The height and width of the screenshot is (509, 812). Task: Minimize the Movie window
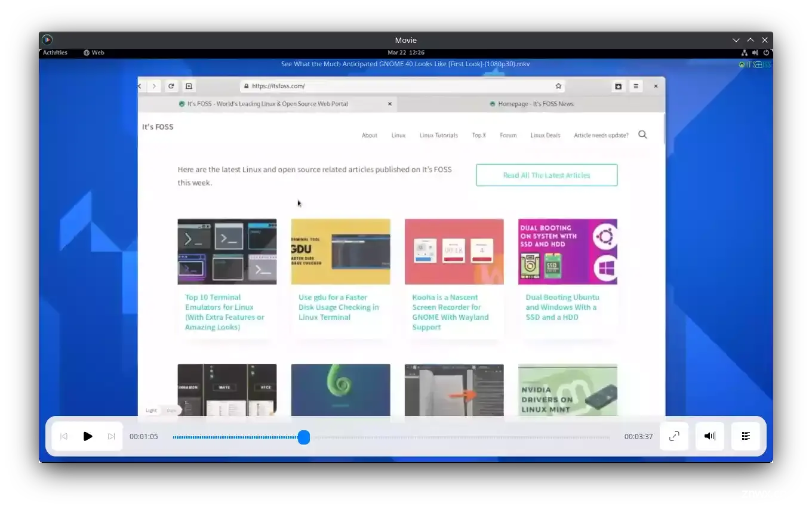736,40
